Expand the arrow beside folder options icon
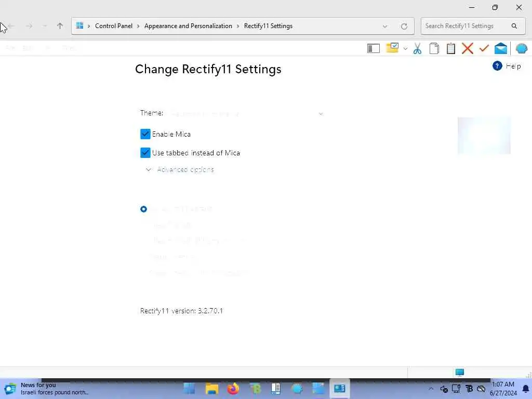The height and width of the screenshot is (399, 532). 405,49
